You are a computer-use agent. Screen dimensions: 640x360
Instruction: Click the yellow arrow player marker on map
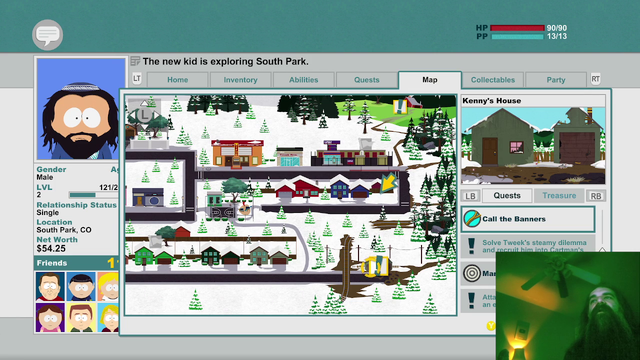[389, 182]
